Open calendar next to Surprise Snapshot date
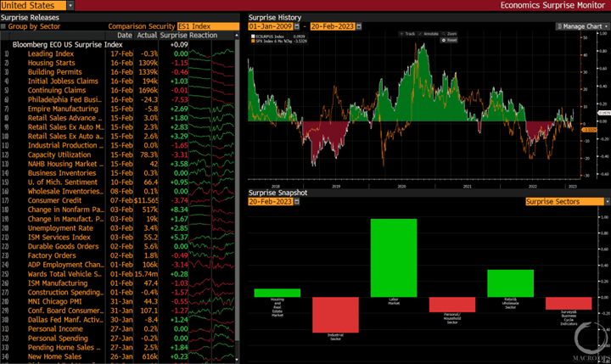 (297, 201)
